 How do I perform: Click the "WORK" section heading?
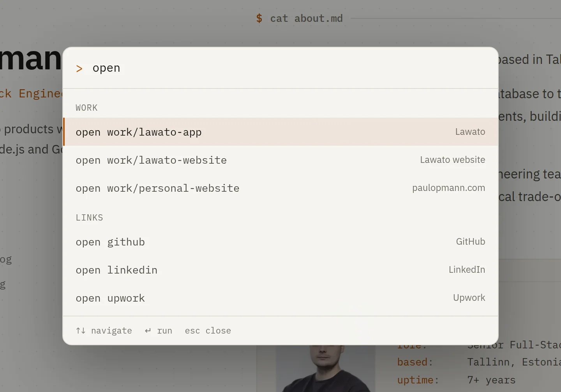click(x=86, y=108)
